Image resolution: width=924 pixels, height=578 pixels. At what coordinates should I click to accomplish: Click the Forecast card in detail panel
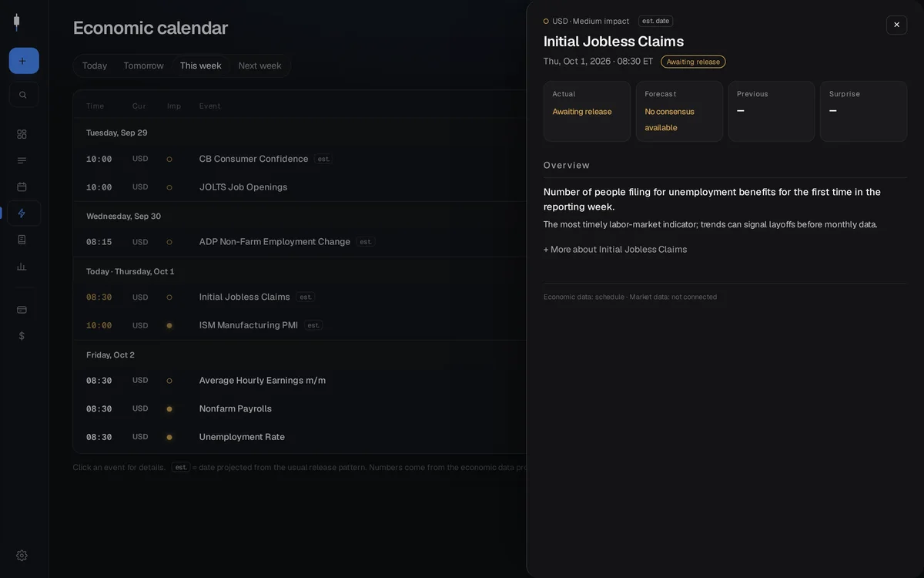[x=679, y=112]
